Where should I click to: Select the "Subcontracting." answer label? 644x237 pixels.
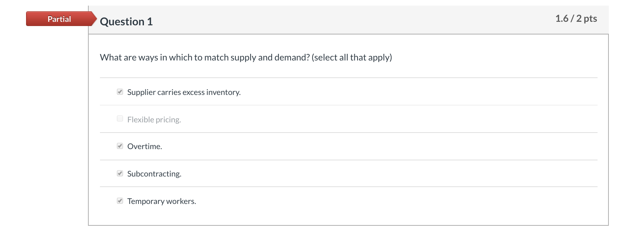(154, 174)
